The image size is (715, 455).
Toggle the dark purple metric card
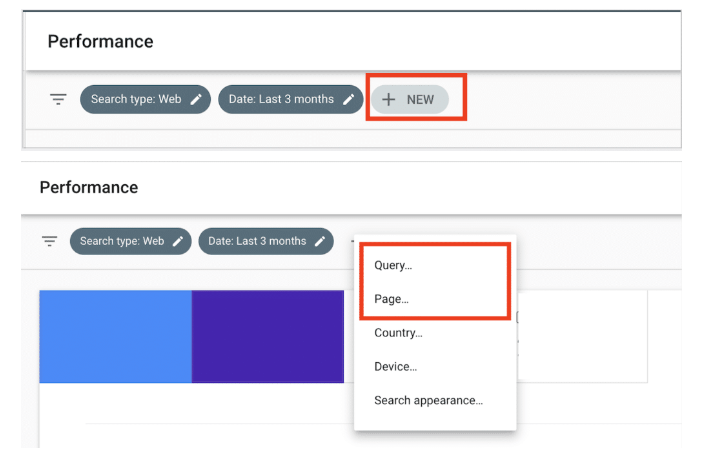coord(268,336)
